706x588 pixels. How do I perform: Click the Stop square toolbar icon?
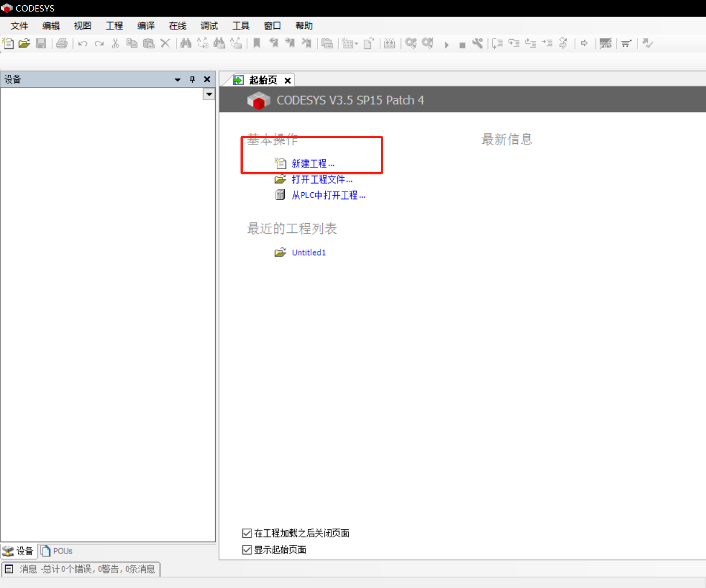[x=462, y=44]
